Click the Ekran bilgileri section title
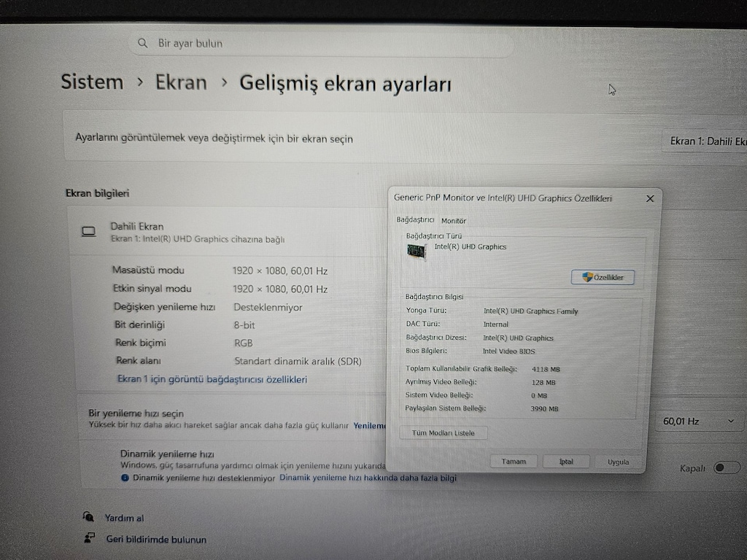 (97, 193)
